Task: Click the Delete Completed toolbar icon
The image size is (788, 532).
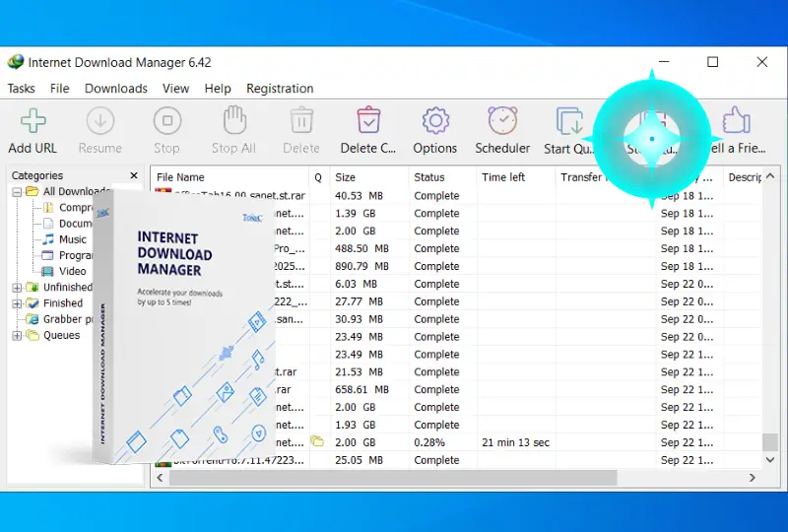Action: click(x=368, y=119)
